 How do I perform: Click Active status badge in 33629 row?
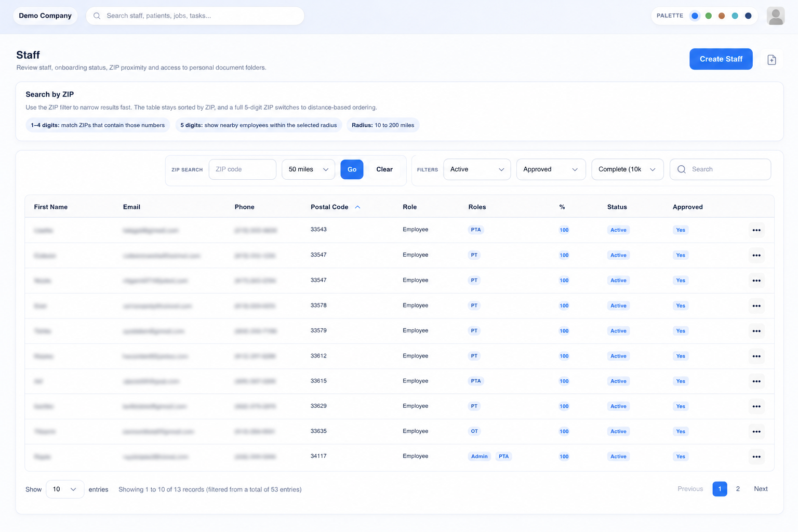[618, 406]
